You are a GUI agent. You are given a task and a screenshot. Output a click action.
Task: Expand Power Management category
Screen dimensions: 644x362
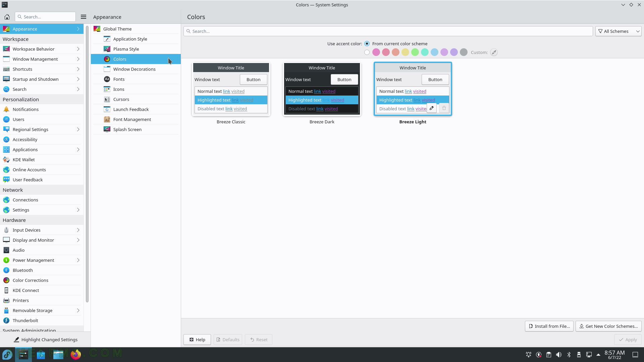pos(42,260)
